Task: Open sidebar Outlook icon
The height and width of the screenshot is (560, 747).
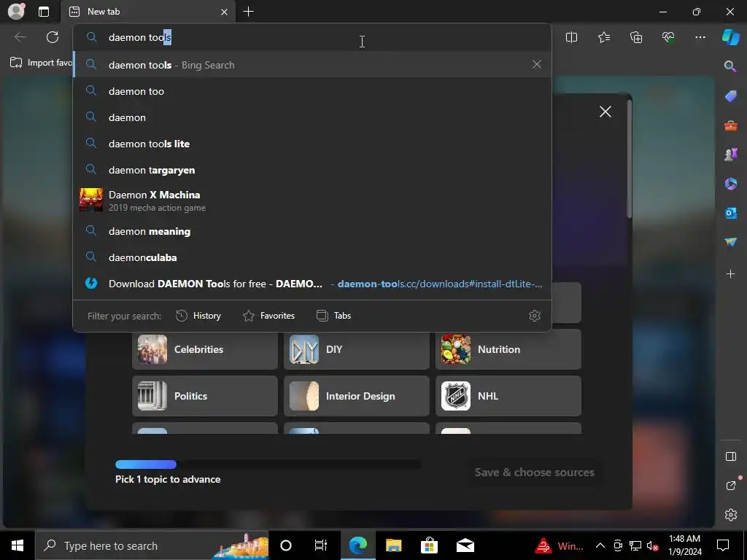Action: tap(730, 213)
